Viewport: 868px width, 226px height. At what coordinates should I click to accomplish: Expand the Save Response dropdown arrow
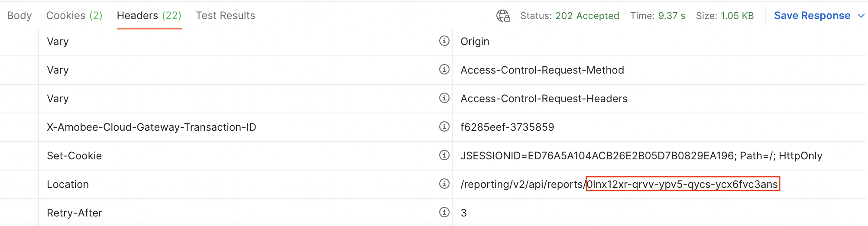click(861, 16)
